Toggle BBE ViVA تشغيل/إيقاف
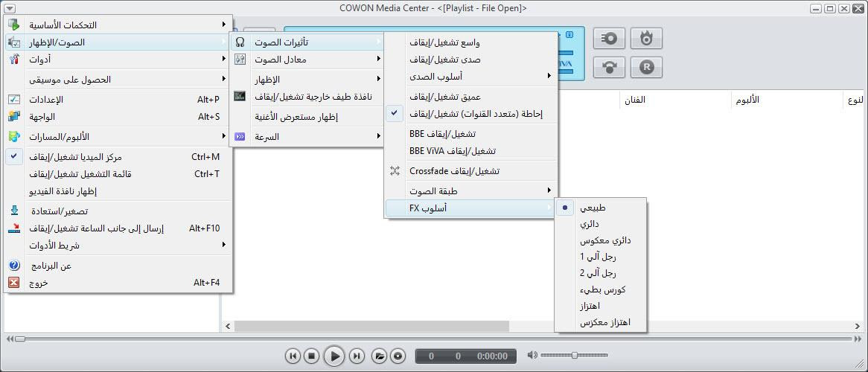This screenshot has width=868, height=372. pyautogui.click(x=471, y=150)
